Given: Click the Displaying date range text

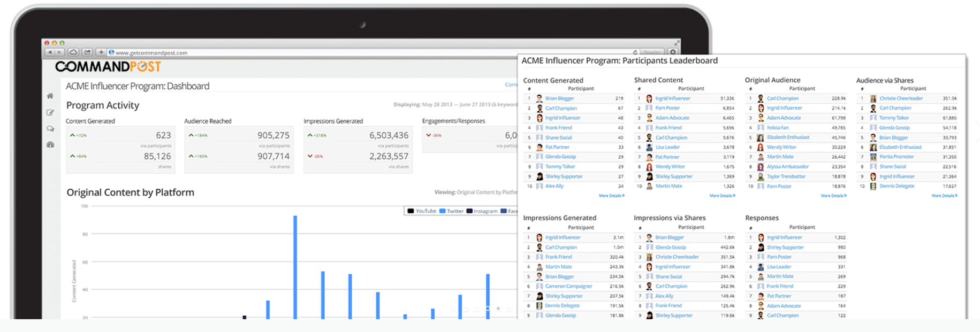Looking at the screenshot, I should 455,105.
